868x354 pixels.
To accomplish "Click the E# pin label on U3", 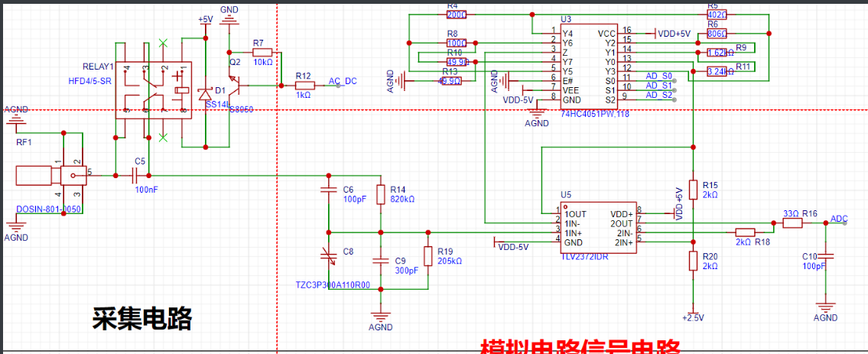I will tap(567, 80).
